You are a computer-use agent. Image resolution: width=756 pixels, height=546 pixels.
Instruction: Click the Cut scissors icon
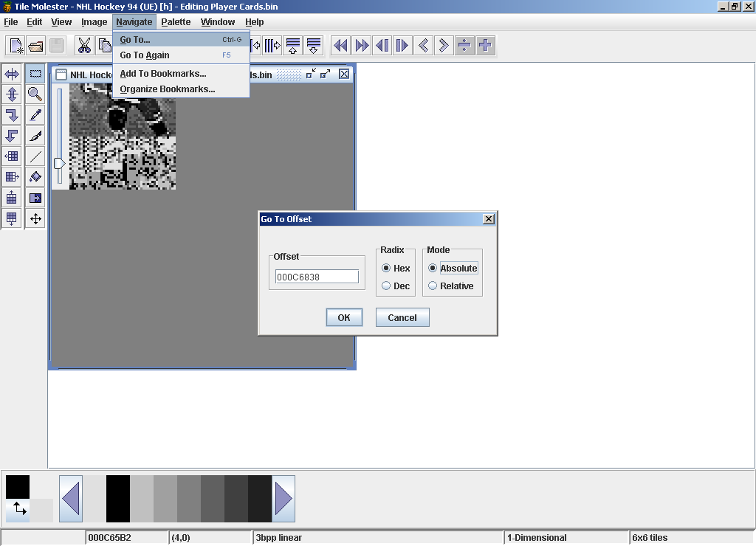click(x=84, y=46)
